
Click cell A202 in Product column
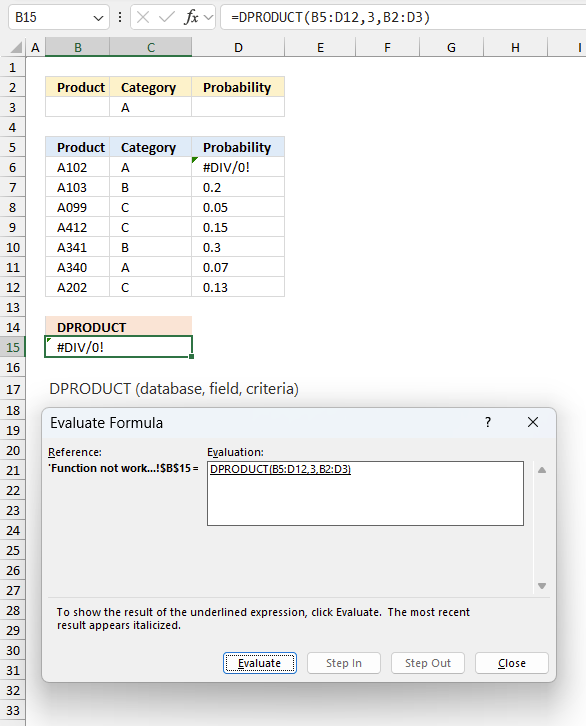tap(78, 287)
